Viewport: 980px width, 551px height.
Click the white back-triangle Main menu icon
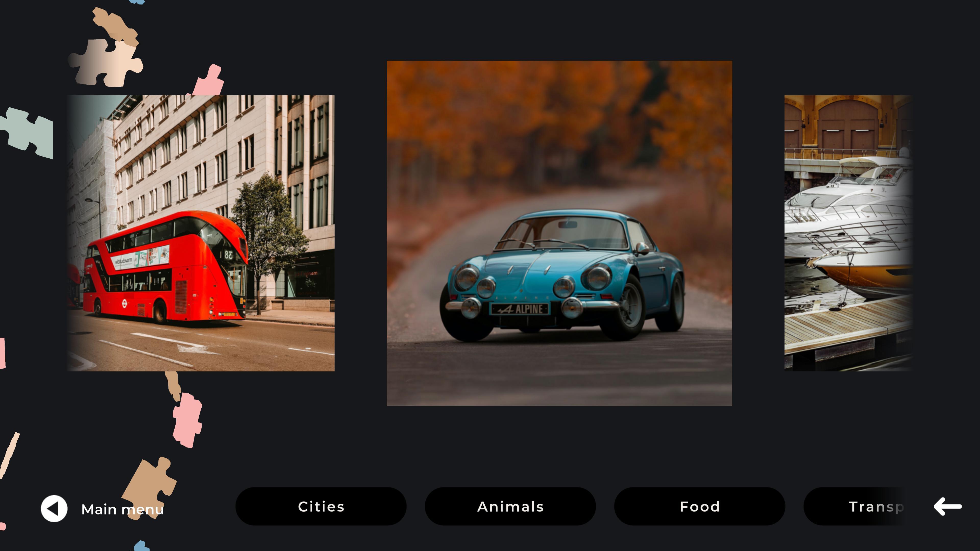click(x=54, y=508)
